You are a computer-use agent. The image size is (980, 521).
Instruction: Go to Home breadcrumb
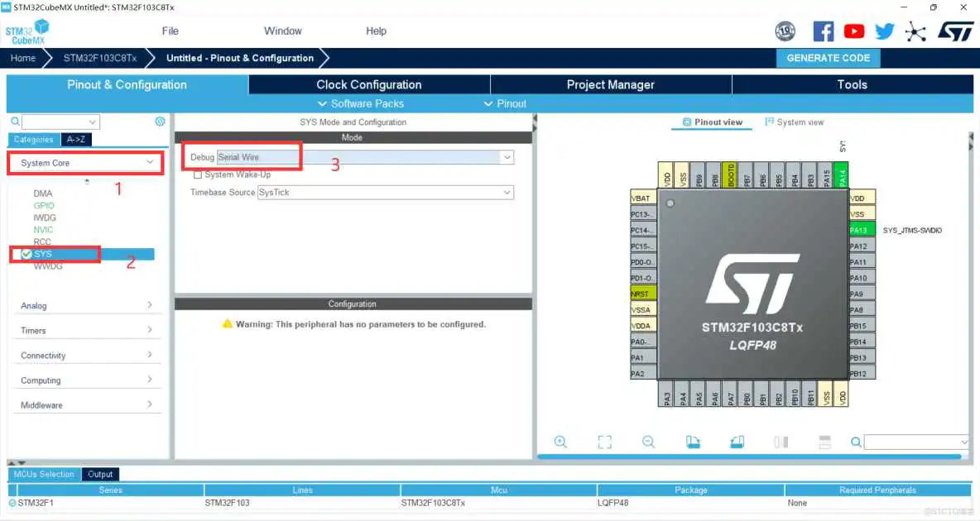click(x=23, y=57)
